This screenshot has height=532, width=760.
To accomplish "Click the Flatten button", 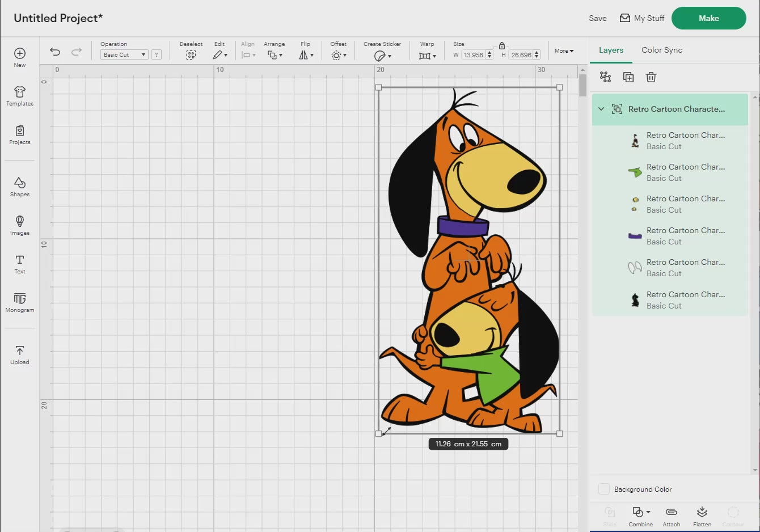I will [x=702, y=516].
